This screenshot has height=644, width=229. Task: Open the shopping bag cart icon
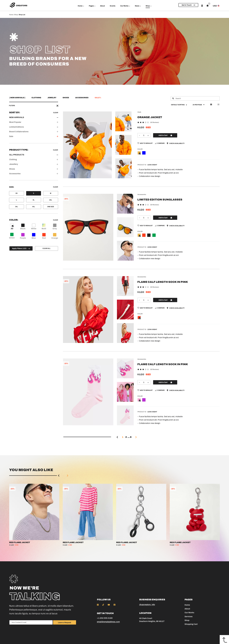tap(208, 5)
